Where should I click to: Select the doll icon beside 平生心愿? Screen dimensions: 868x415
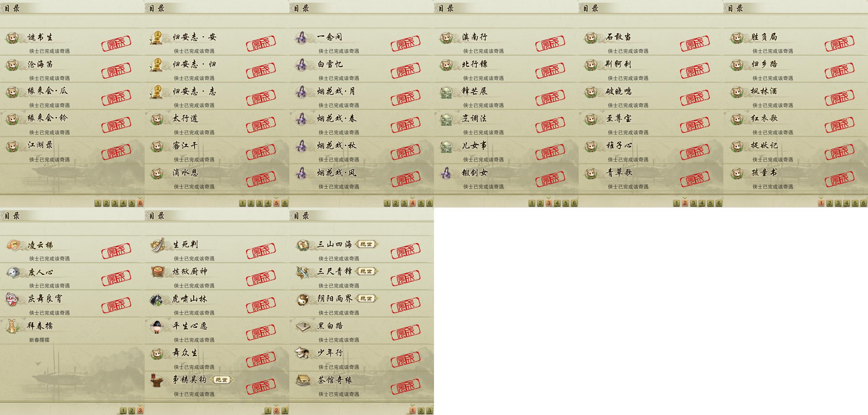[x=157, y=326]
